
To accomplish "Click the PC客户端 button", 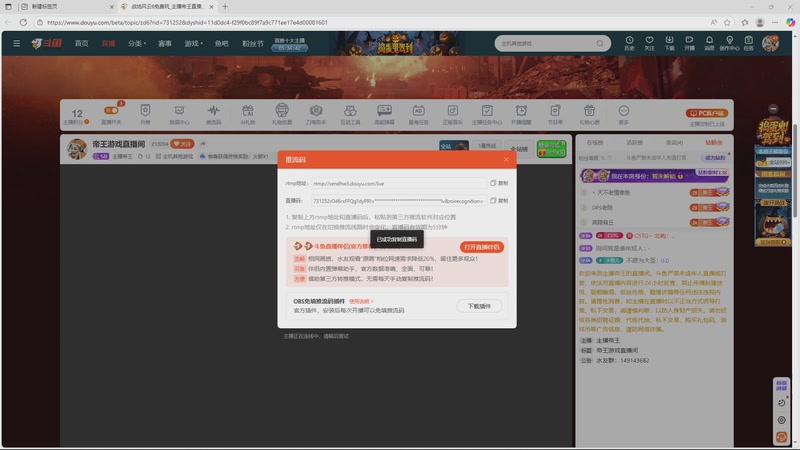I will 707,113.
